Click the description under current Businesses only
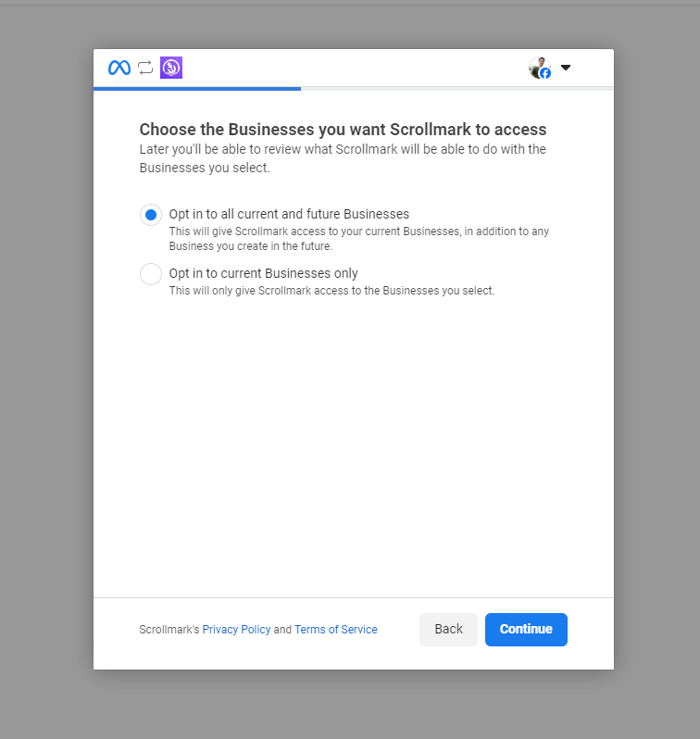Screen dimensions: 700x739 pyautogui.click(x=331, y=291)
